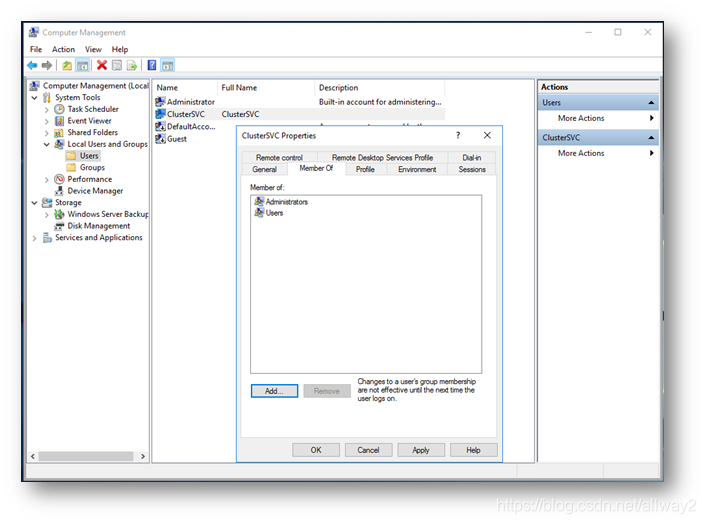Viewport: 706px width, 524px height.
Task: Click the tree pane scroll left arrow
Action: point(33,456)
